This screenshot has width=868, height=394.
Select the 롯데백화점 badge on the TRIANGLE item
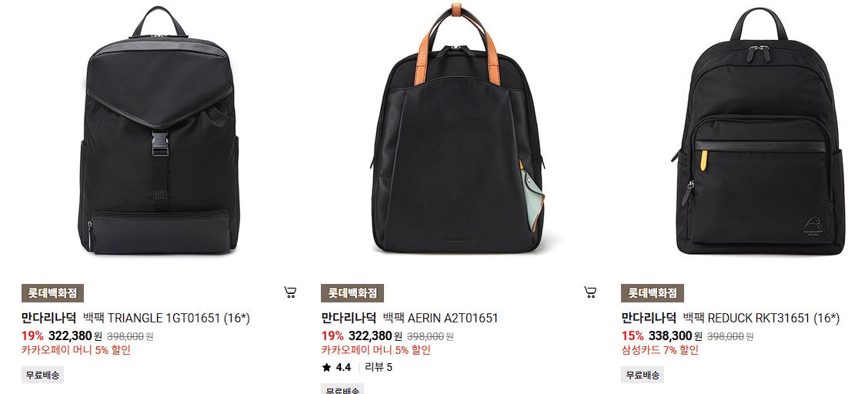pyautogui.click(x=52, y=293)
